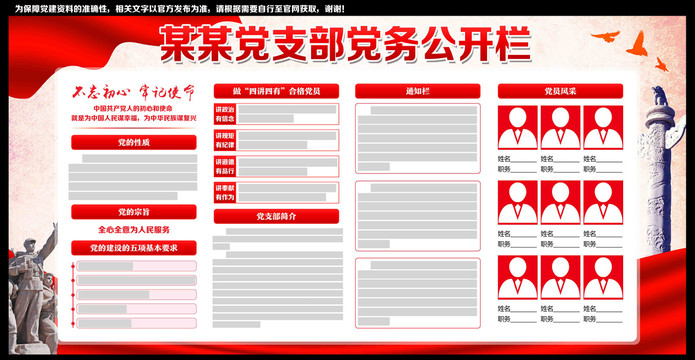
Task: Click the content field beside 讲政治 有信念
Action: (x=287, y=114)
